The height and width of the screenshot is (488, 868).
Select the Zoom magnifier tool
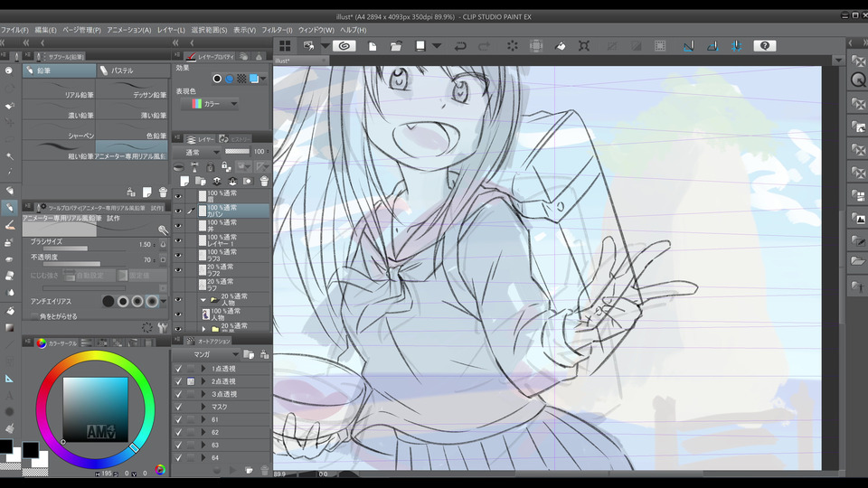pyautogui.click(x=9, y=70)
